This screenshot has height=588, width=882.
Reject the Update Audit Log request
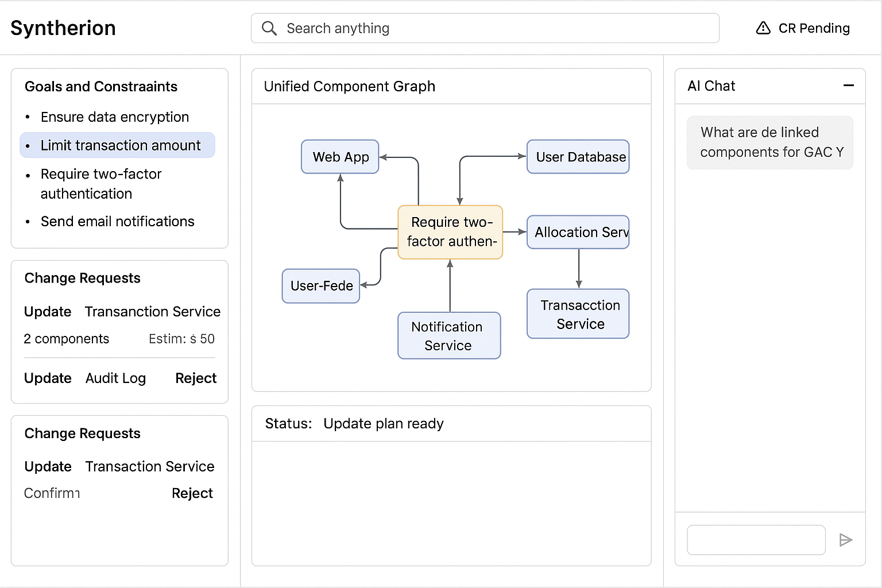196,378
